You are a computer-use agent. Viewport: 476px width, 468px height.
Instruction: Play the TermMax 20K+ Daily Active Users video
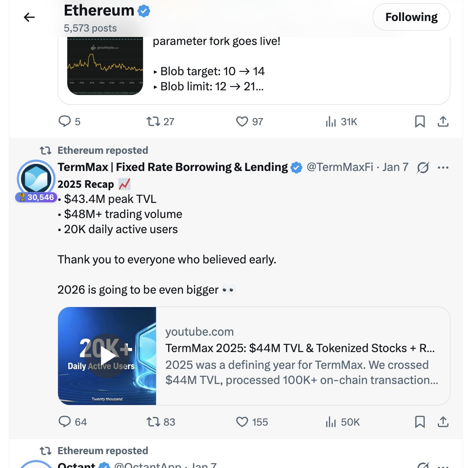coord(107,356)
